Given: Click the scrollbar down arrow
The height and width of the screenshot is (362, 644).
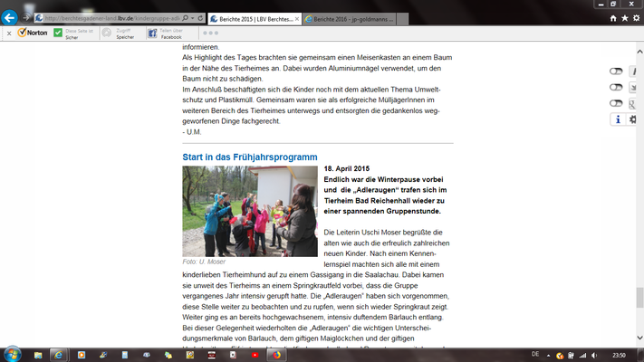Looking at the screenshot, I should [639, 338].
